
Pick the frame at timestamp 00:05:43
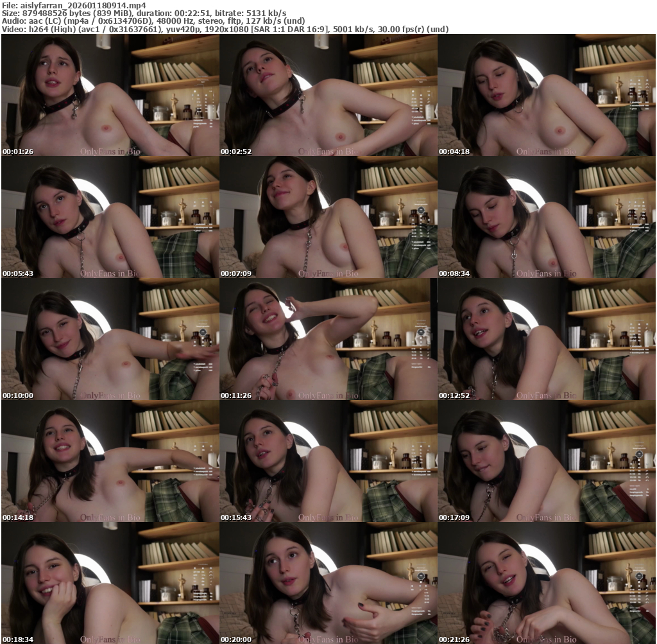110,217
